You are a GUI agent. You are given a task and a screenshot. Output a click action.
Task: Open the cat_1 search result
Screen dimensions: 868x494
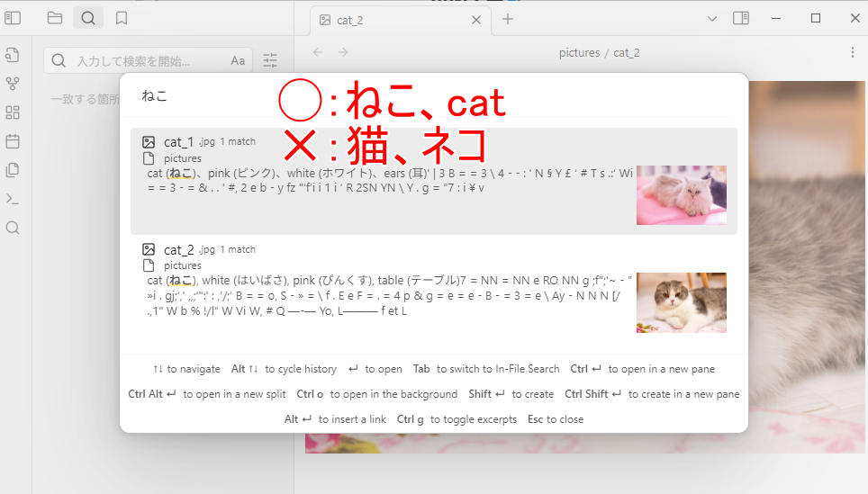434,181
